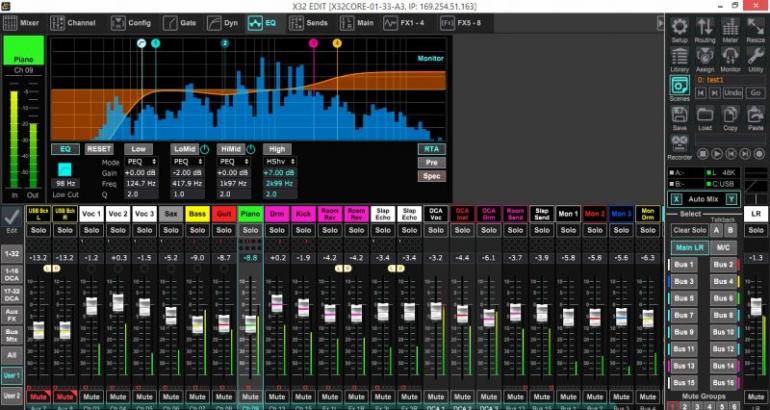Click the Save floppy disk icon
Viewport: 770px width, 410px height.
click(680, 115)
